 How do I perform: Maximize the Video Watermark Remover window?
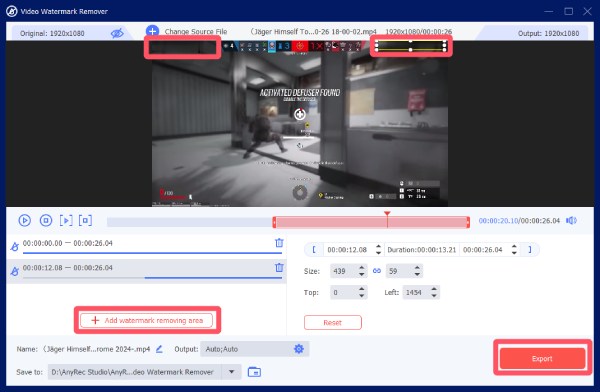click(569, 11)
